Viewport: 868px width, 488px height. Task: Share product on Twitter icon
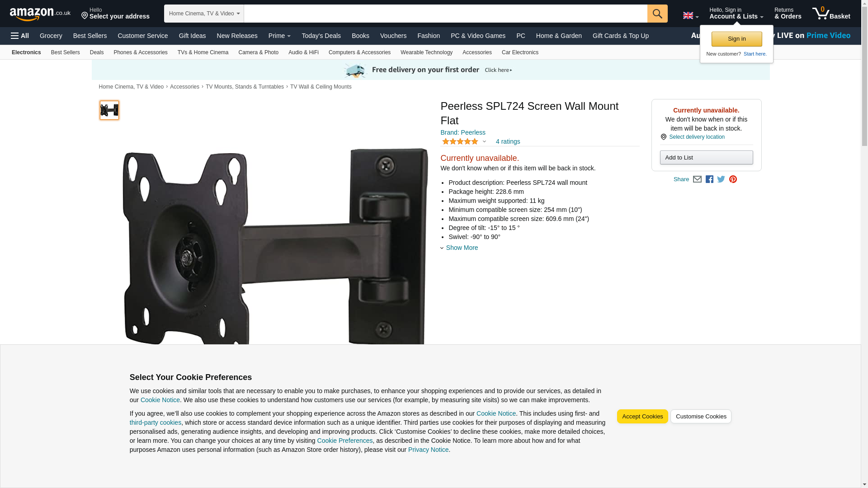(721, 179)
